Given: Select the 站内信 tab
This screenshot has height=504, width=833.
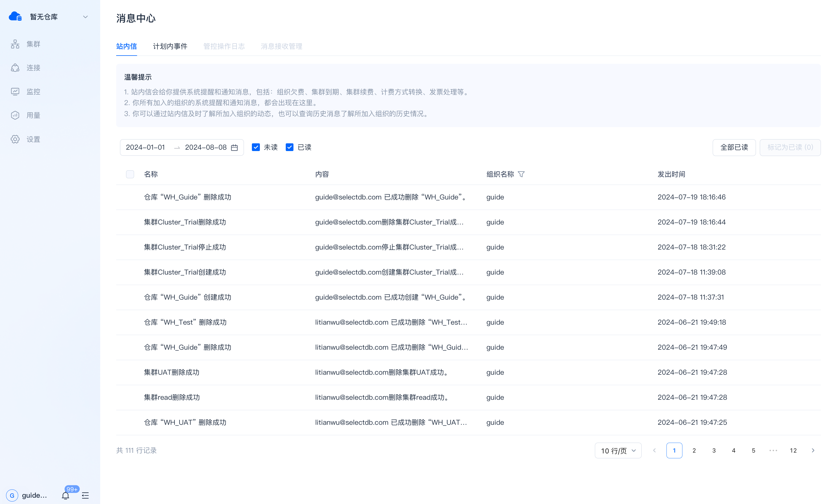Looking at the screenshot, I should pyautogui.click(x=126, y=46).
